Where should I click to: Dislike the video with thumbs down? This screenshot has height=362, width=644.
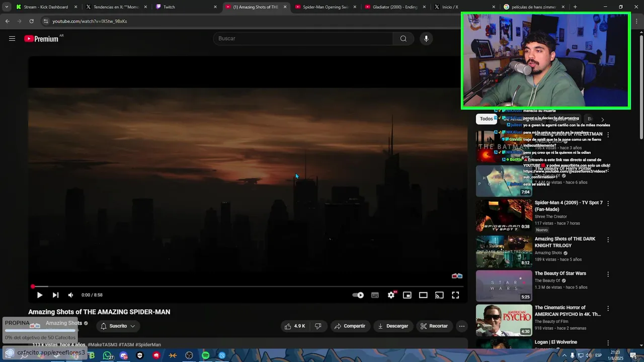tap(318, 326)
